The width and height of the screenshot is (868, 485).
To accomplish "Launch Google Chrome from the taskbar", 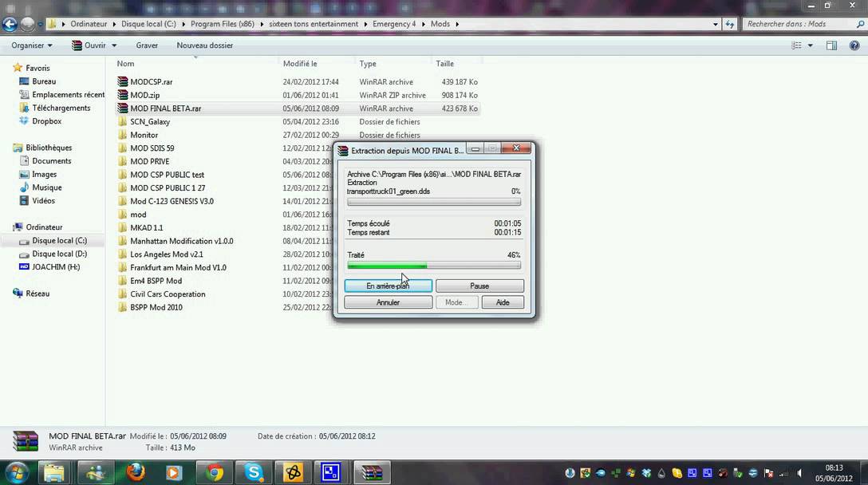I will pos(215,472).
